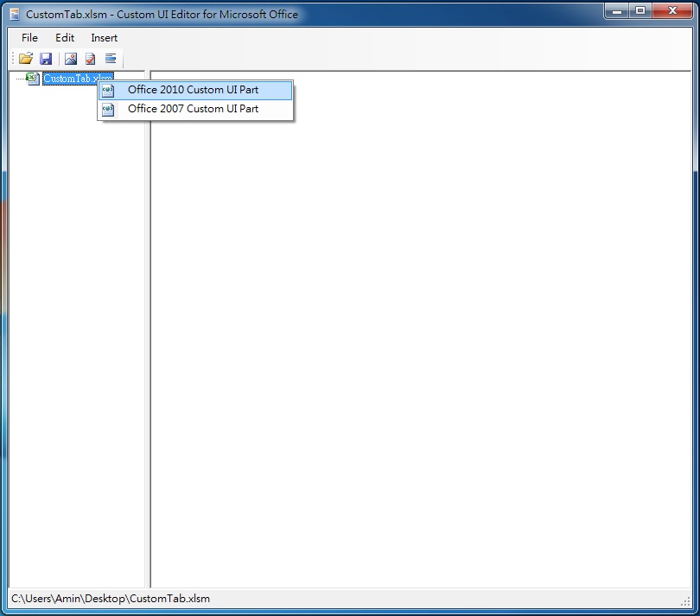Open the Insert menu

(x=104, y=37)
